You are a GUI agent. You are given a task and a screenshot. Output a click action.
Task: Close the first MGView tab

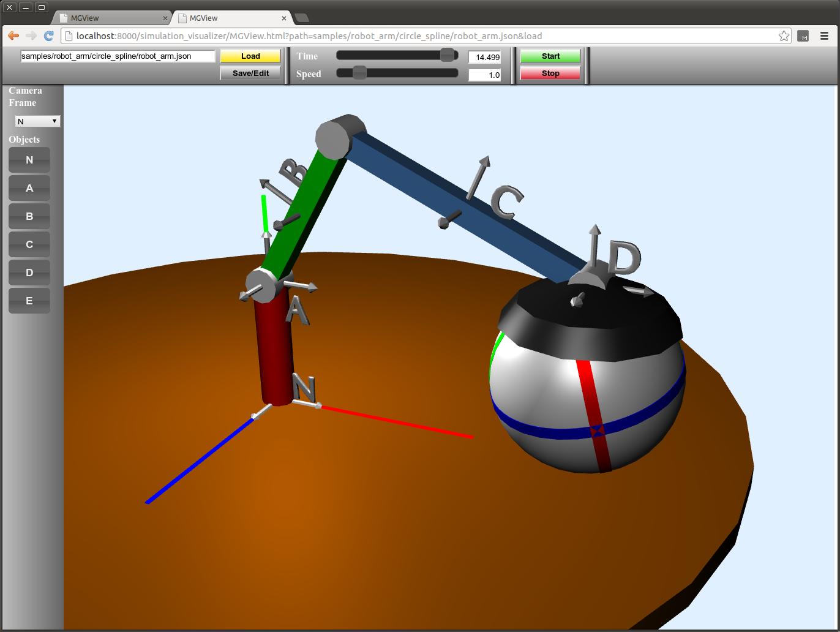point(165,18)
